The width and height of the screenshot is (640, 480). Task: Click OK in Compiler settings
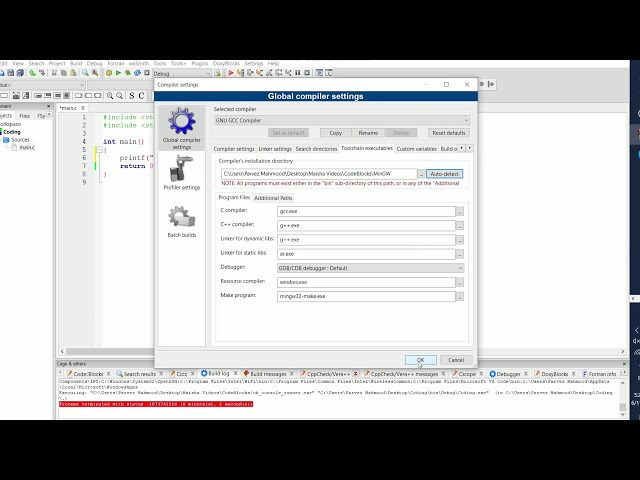(420, 360)
